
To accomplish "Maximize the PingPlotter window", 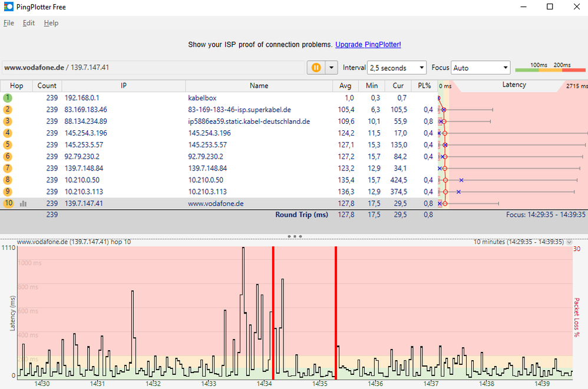I will [x=550, y=6].
